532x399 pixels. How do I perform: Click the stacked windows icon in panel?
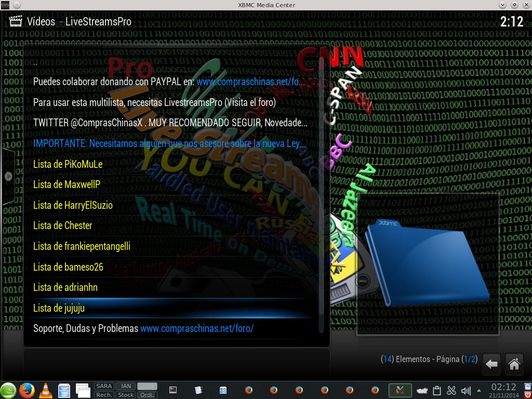click(x=83, y=390)
